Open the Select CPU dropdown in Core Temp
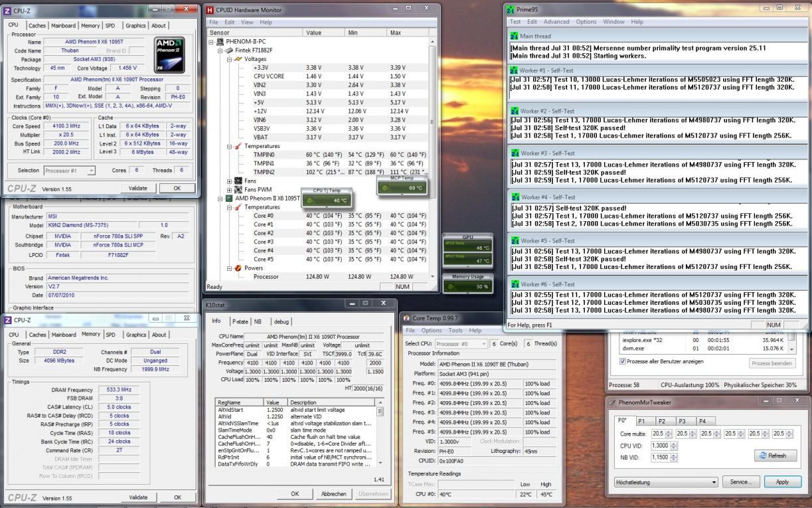 [484, 344]
